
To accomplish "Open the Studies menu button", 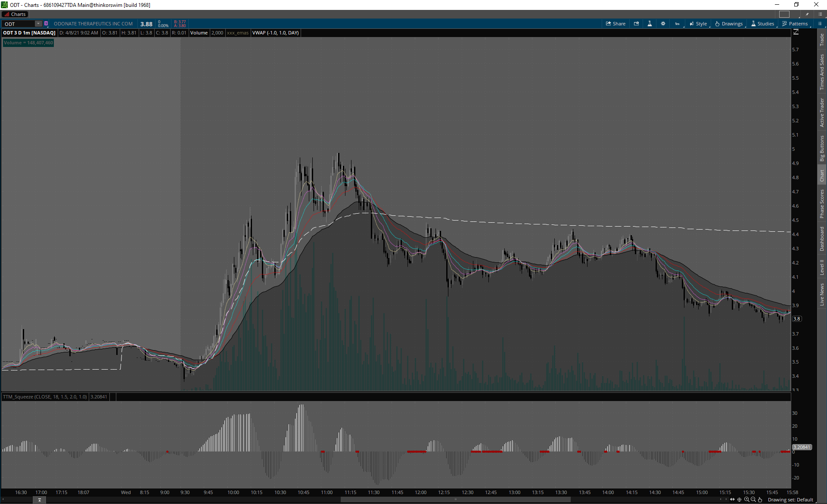I will pos(763,24).
